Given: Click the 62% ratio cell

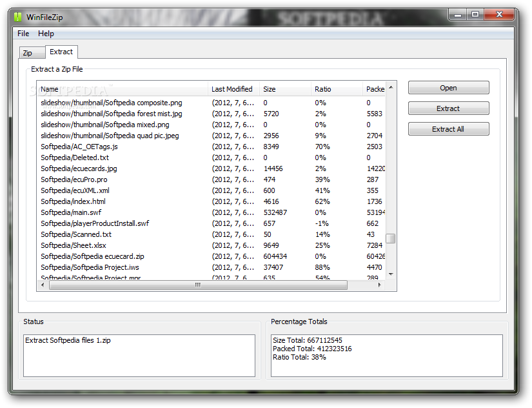Looking at the screenshot, I should click(x=322, y=201).
